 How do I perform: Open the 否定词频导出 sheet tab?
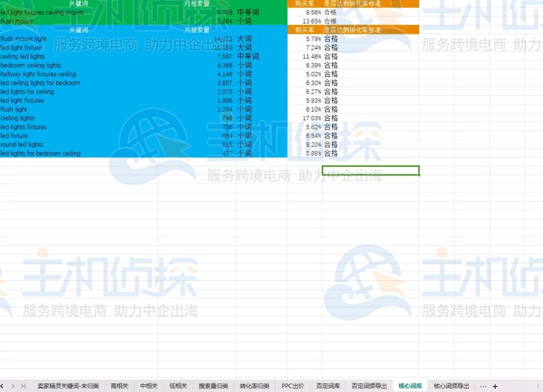369,387
